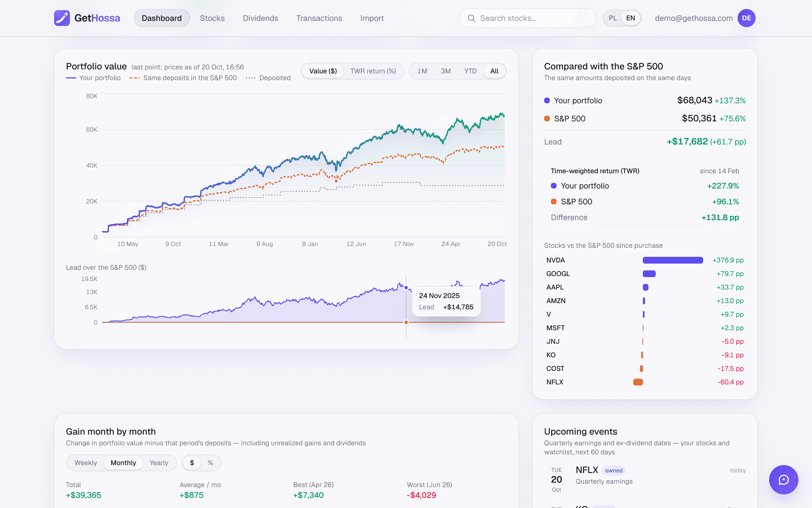The width and height of the screenshot is (812, 508).
Task: Select the All time range
Action: coord(494,71)
